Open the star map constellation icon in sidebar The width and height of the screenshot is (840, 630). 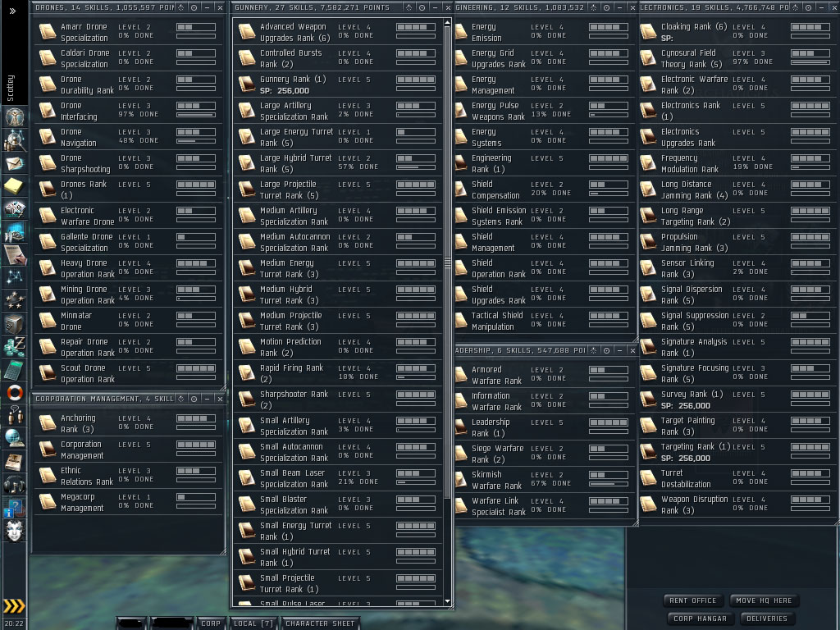pos(15,277)
